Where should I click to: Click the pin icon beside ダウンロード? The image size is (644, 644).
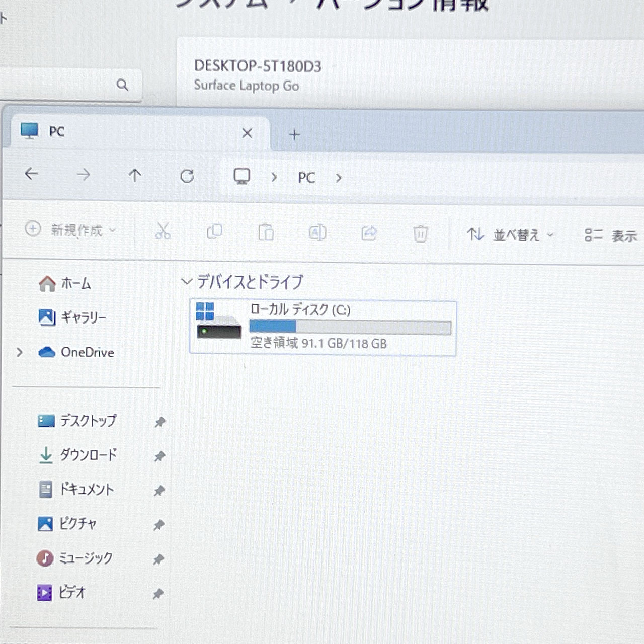[x=159, y=456]
